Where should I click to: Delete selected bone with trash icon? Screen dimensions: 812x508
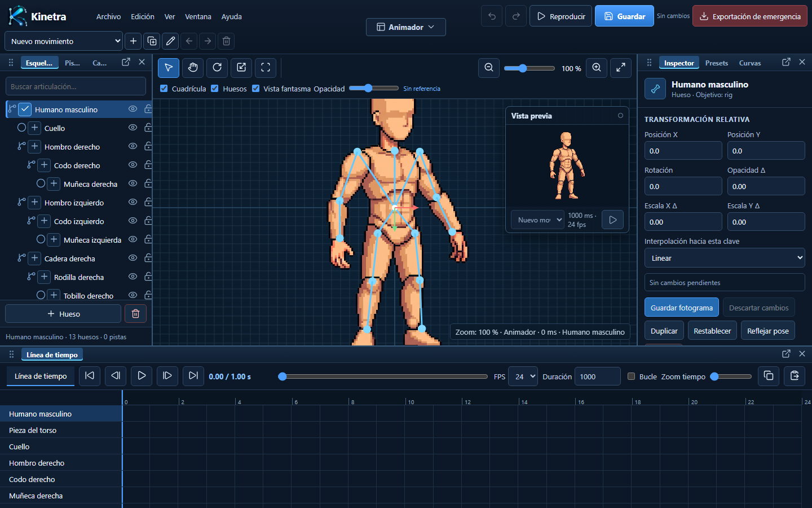(x=135, y=314)
